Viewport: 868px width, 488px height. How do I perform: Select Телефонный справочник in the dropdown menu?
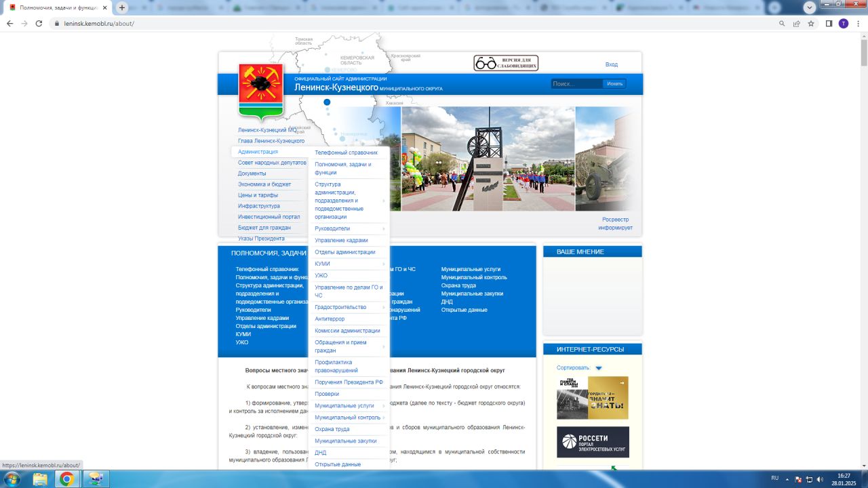coord(346,152)
